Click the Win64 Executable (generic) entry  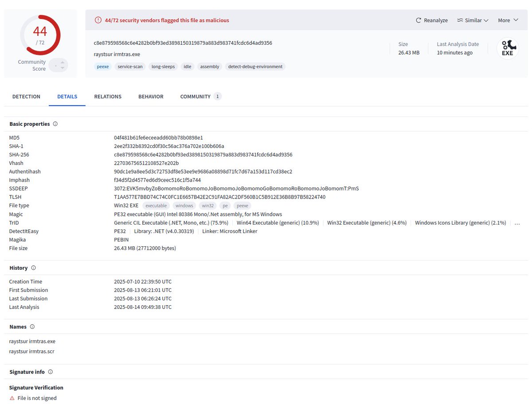coord(278,223)
